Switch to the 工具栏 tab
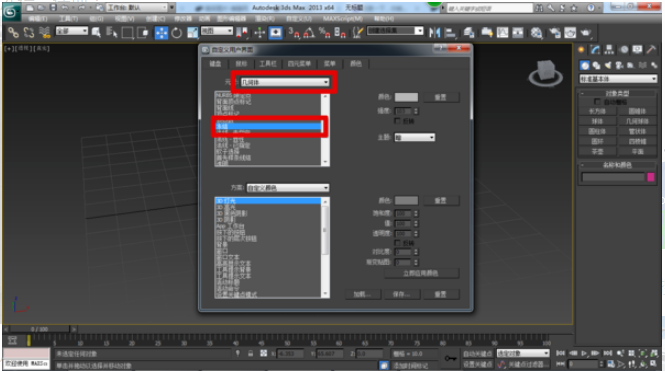The height and width of the screenshot is (371, 665). tap(268, 64)
